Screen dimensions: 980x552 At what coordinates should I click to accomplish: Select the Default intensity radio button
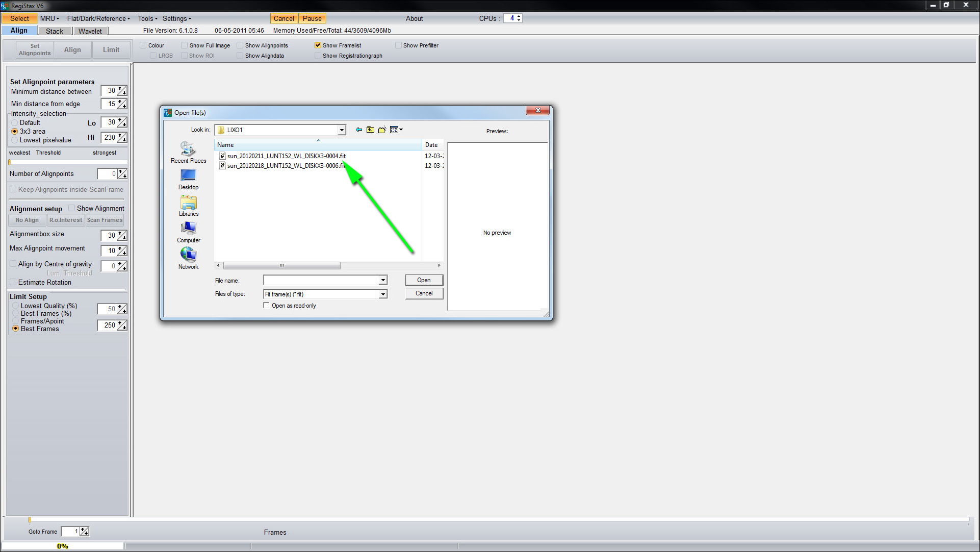15,123
